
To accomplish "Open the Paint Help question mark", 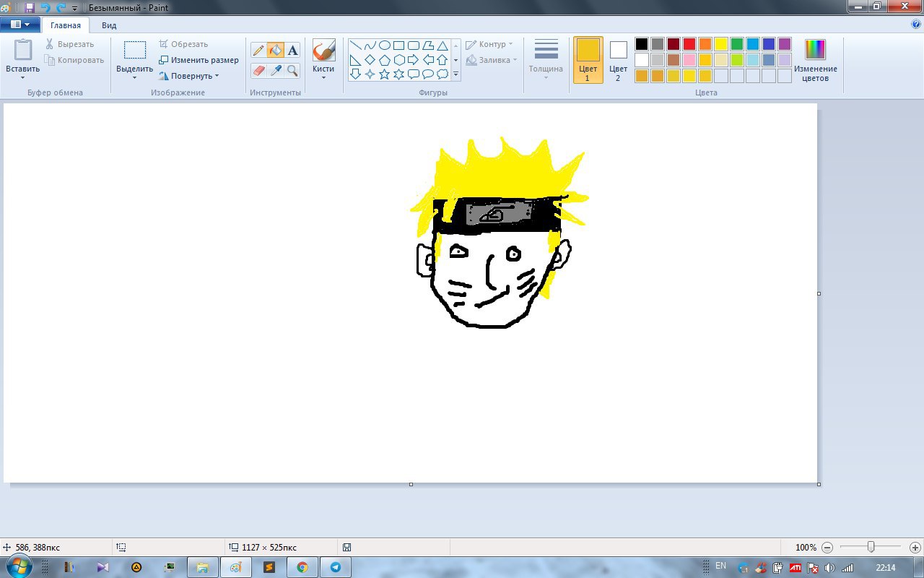I will click(x=916, y=24).
